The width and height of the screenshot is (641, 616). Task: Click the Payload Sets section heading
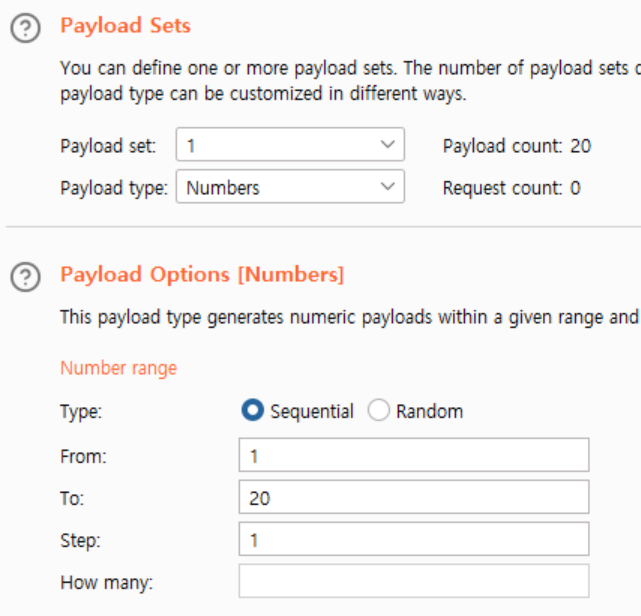(125, 26)
